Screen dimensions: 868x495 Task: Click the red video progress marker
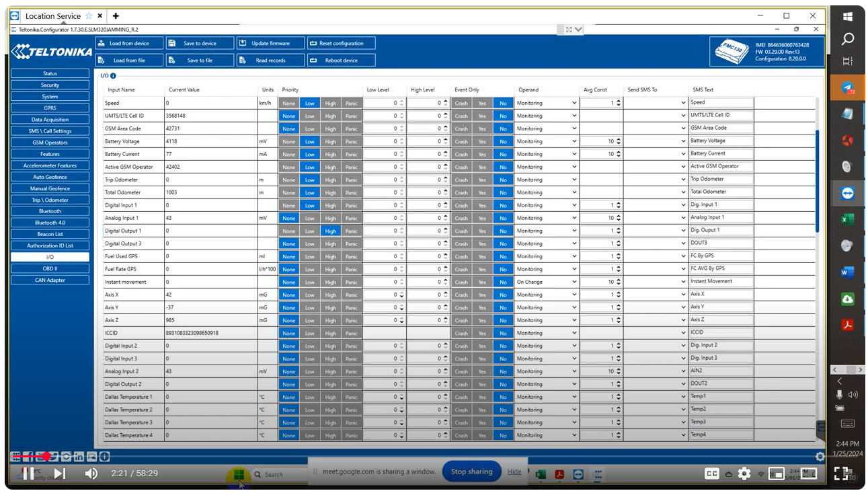(x=46, y=457)
